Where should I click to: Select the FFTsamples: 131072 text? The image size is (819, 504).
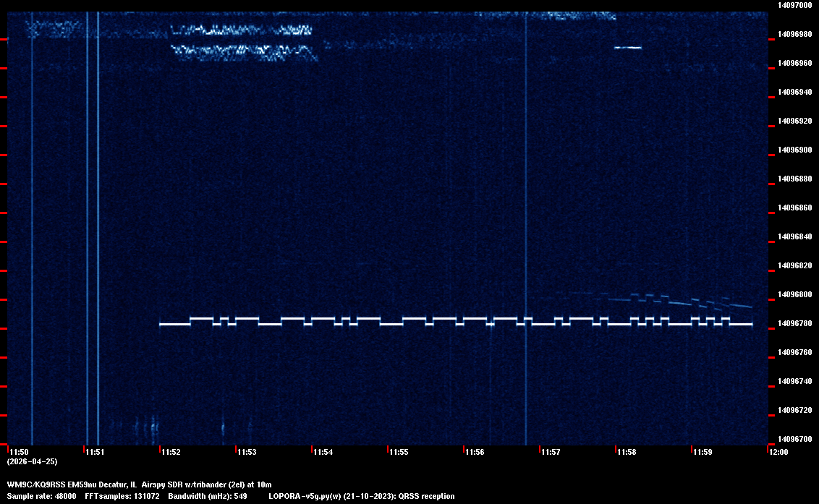(122, 496)
